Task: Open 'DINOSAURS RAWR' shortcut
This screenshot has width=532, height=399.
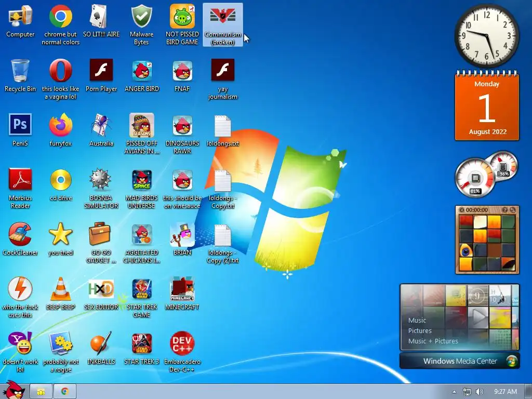Action: (182, 134)
